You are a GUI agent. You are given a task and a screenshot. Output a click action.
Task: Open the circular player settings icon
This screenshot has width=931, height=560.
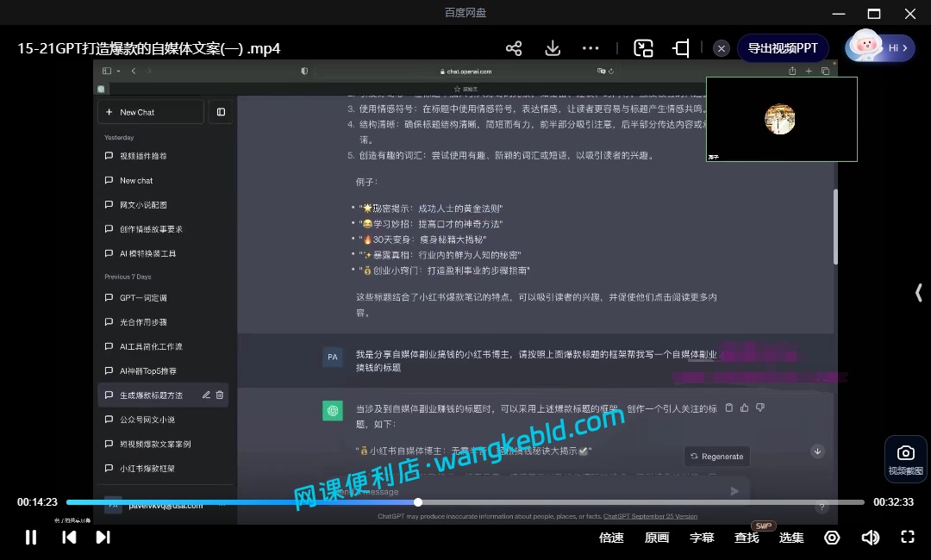(832, 538)
